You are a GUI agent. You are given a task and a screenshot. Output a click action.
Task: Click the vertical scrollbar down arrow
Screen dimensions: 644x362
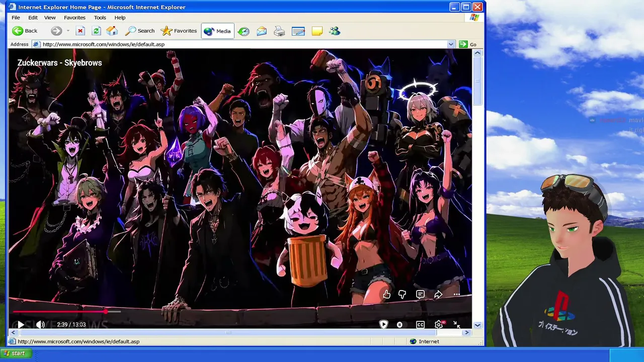point(477,325)
